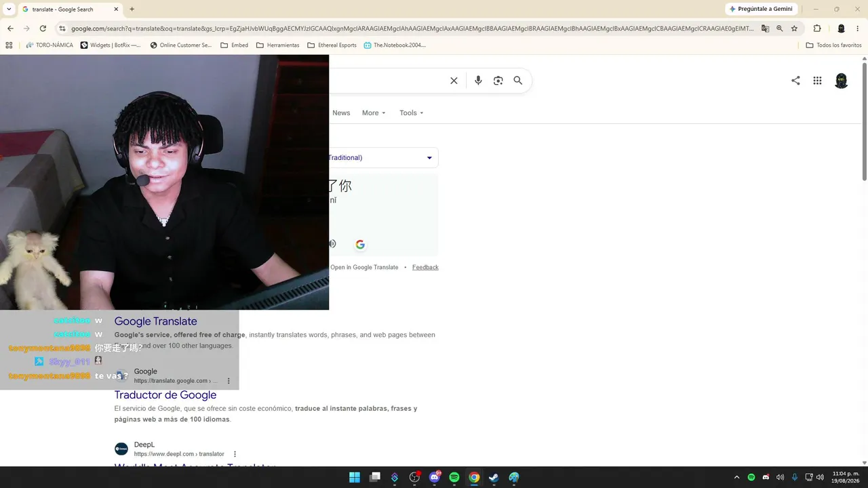Switch to the News results tab
868x488 pixels.
pyautogui.click(x=341, y=113)
